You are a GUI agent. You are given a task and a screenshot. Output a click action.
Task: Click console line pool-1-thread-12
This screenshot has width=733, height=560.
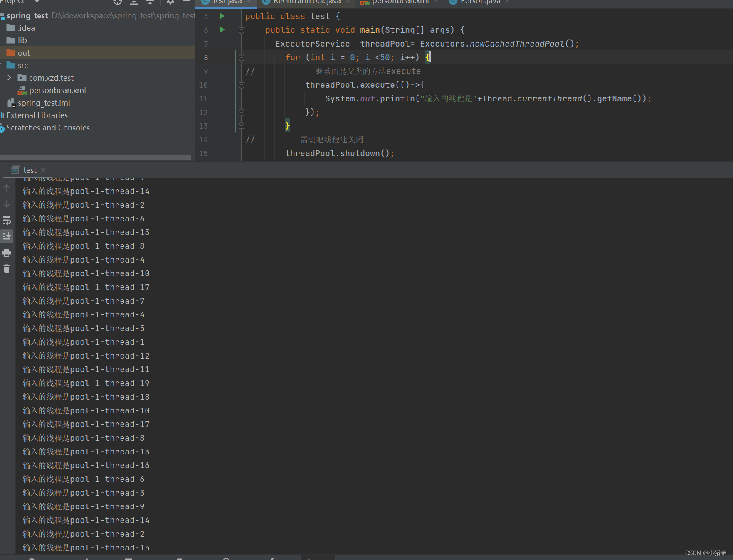click(x=86, y=356)
